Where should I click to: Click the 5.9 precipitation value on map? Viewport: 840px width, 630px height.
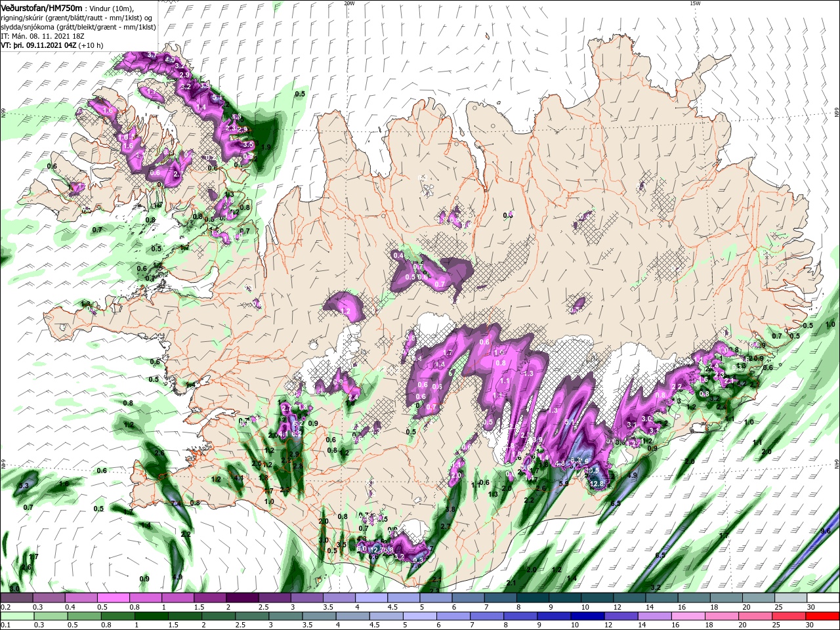point(563,484)
